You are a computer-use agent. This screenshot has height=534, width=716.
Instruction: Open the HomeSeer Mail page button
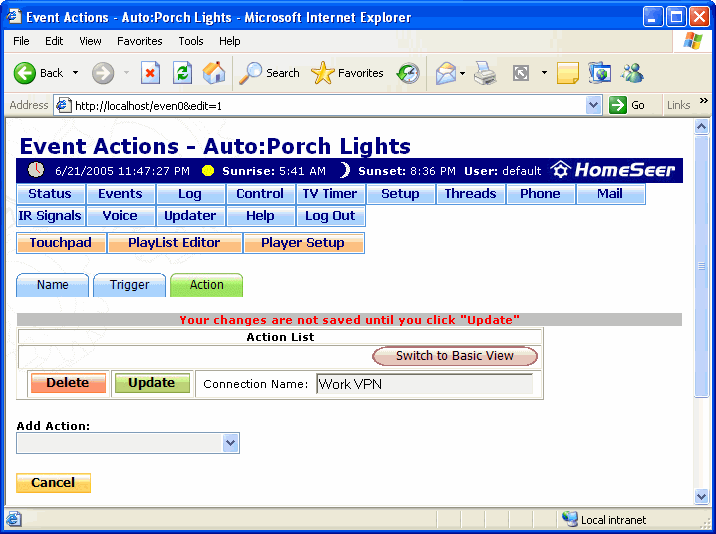click(x=611, y=194)
